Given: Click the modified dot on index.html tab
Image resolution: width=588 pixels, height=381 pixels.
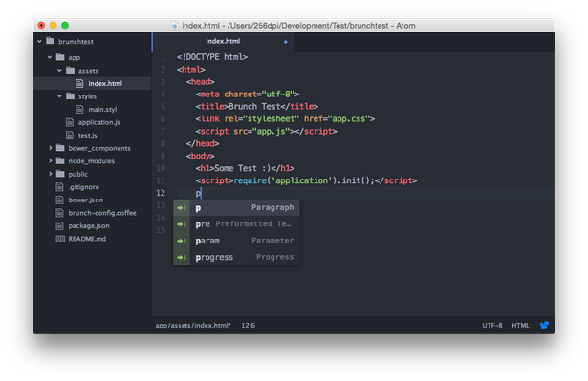Looking at the screenshot, I should coord(285,42).
